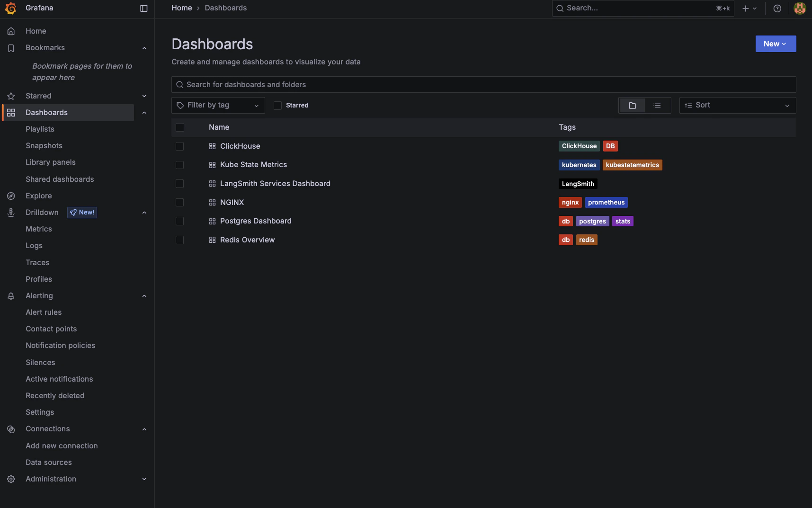This screenshot has width=812, height=508.
Task: Click the folder view layout icon
Action: click(633, 105)
